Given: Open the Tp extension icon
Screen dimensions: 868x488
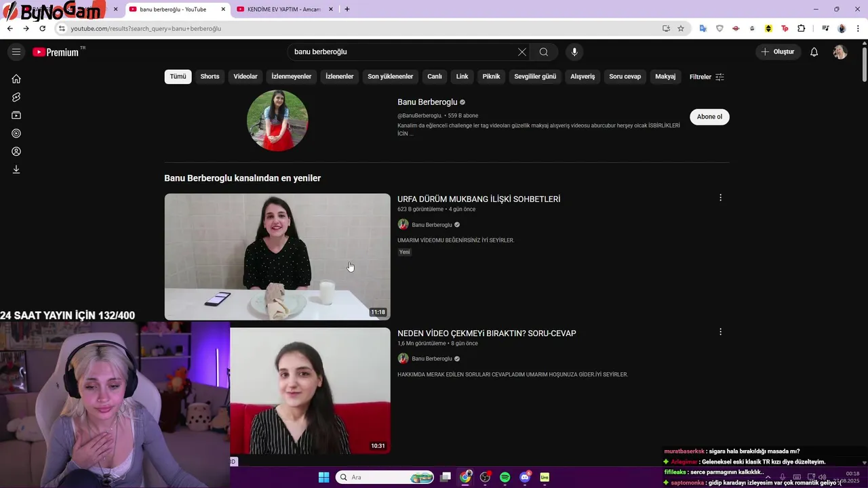Looking at the screenshot, I should (785, 28).
